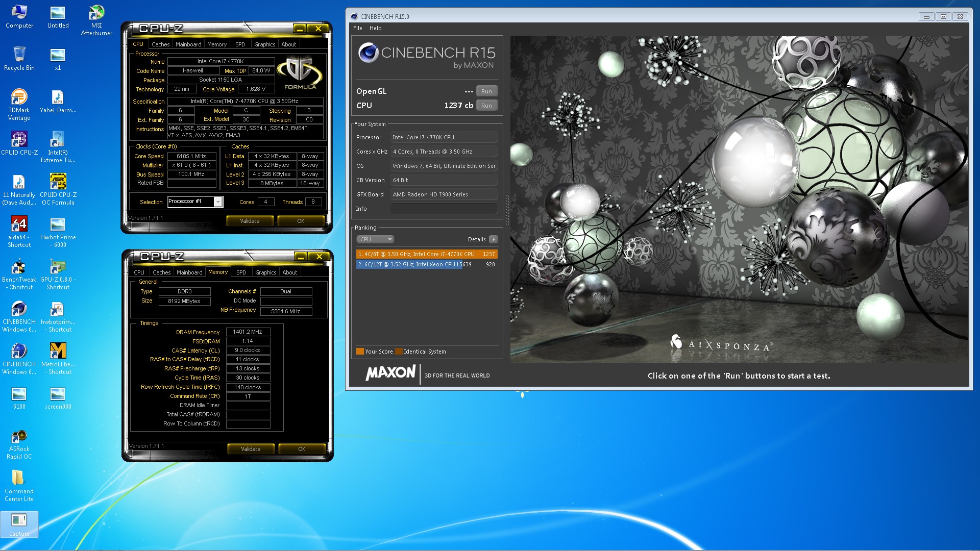Select the 11 Naturally MP3 file icon
Image resolution: width=980 pixels, height=551 pixels.
coord(19,189)
